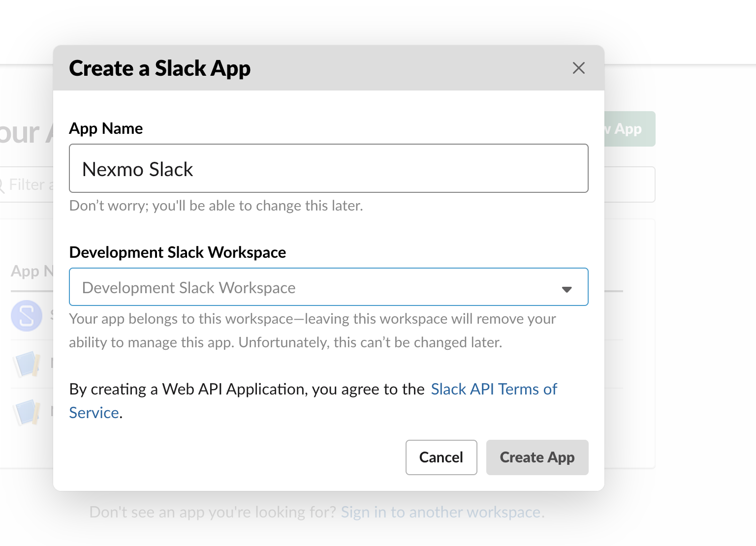Image resolution: width=756 pixels, height=546 pixels.
Task: Click the "Don't worry" hint text
Action: (x=216, y=206)
